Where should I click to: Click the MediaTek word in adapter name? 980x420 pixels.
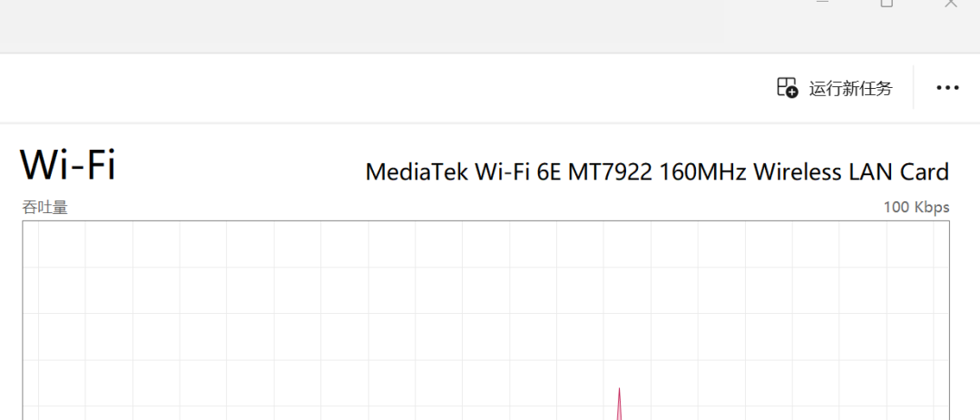pyautogui.click(x=416, y=171)
